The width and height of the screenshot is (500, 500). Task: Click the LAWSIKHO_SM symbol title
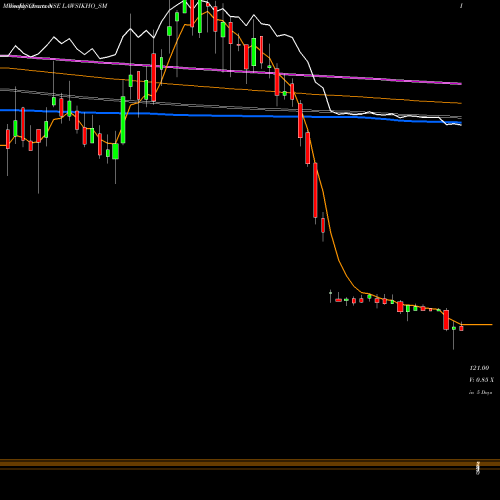(84, 6)
